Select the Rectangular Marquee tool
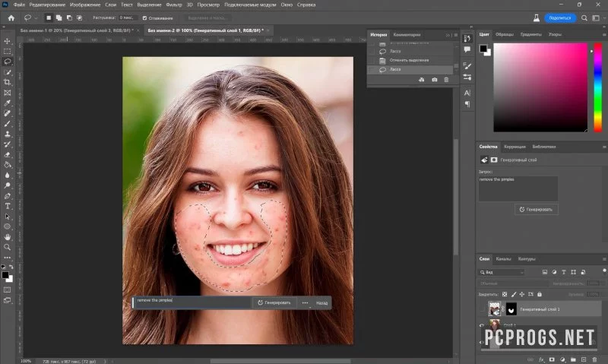 point(7,51)
